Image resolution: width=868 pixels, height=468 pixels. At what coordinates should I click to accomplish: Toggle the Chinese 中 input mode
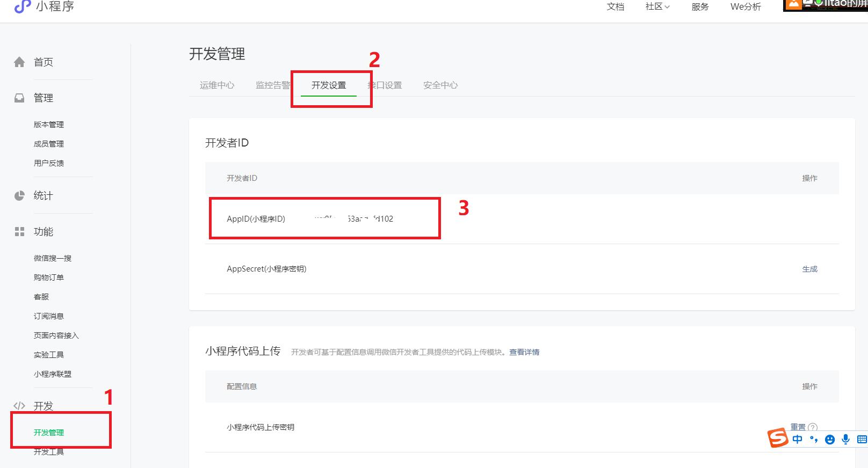(x=798, y=440)
